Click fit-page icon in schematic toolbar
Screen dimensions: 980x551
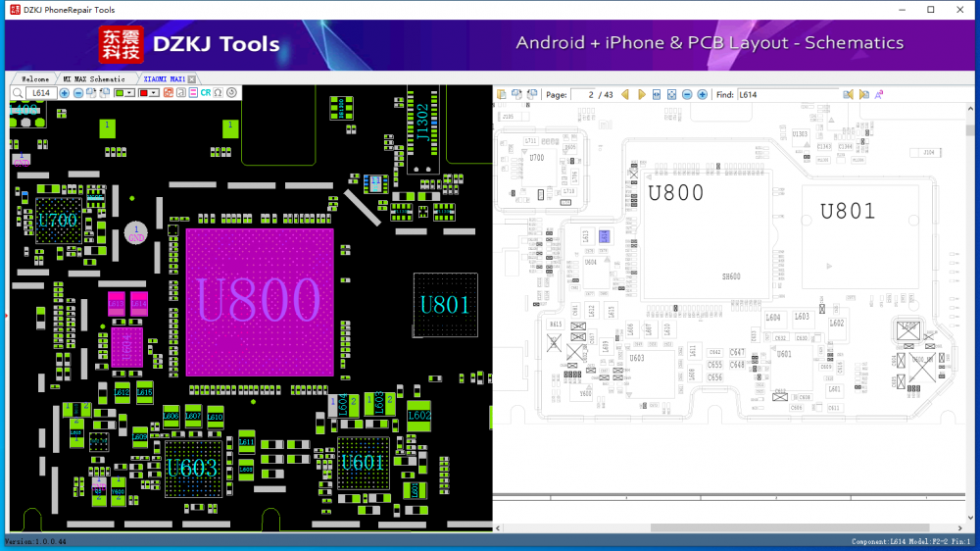[671, 94]
